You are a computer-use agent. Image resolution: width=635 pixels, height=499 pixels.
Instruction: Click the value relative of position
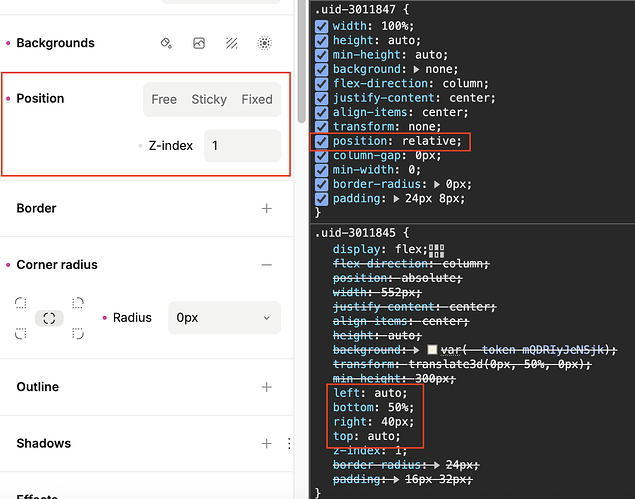(x=429, y=141)
